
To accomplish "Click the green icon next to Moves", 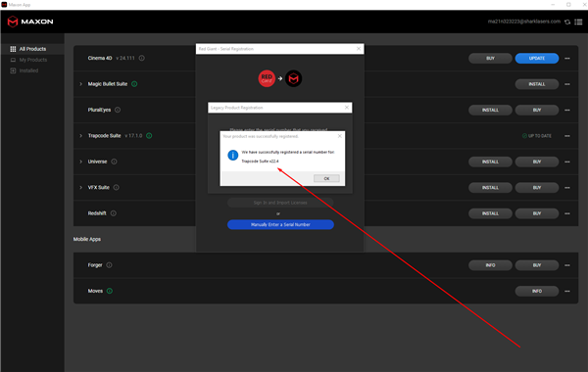I will click(x=110, y=291).
